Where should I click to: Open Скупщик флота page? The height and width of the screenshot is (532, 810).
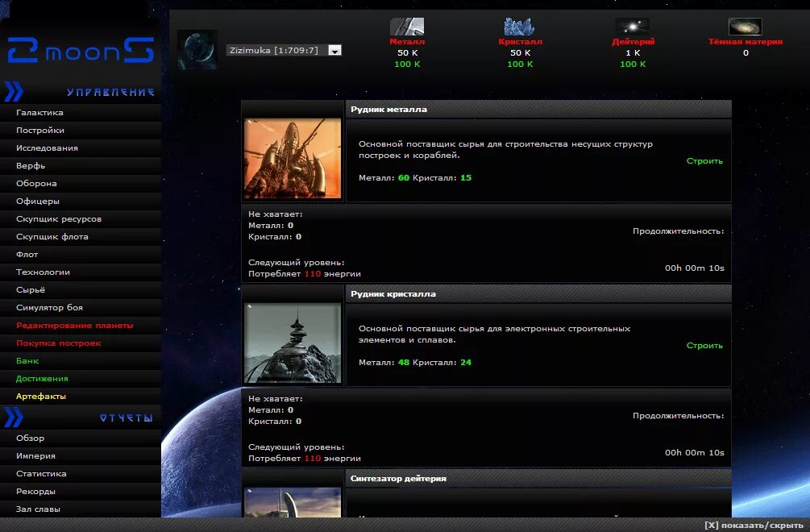(x=52, y=236)
